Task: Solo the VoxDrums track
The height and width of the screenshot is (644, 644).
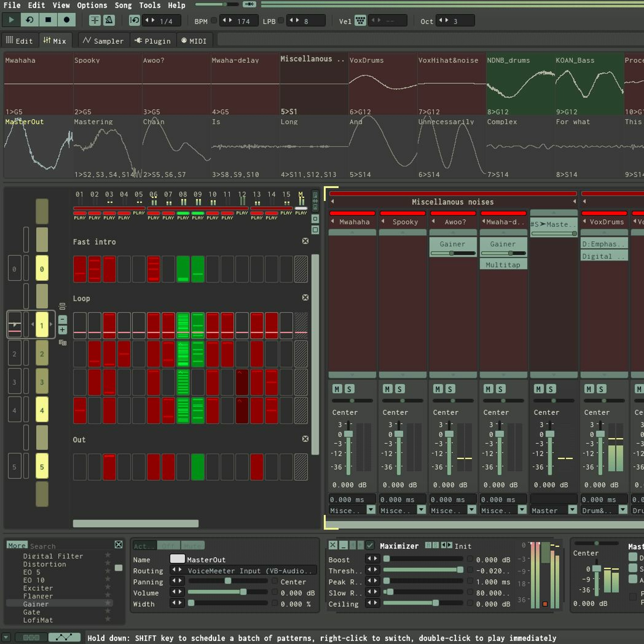Action: 601,389
